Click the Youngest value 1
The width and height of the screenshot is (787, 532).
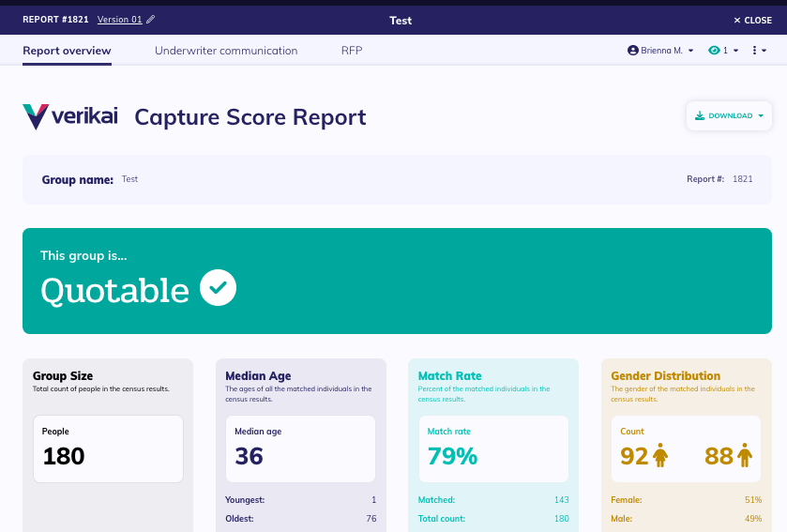coord(374,500)
